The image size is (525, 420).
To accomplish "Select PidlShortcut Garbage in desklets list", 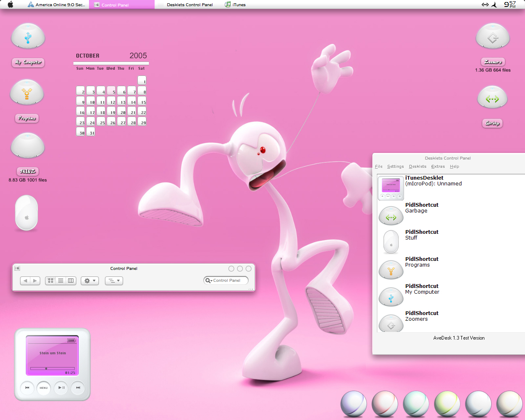I will tap(451, 215).
